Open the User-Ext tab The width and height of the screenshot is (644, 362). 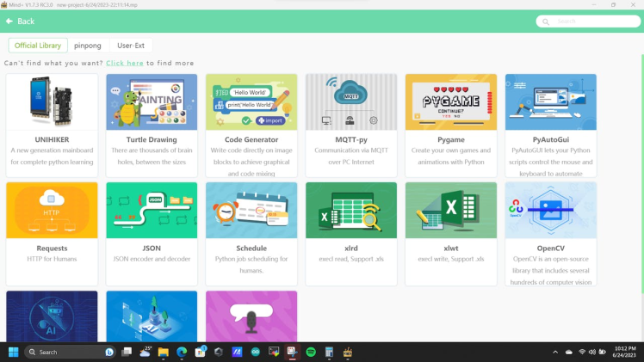coord(131,45)
